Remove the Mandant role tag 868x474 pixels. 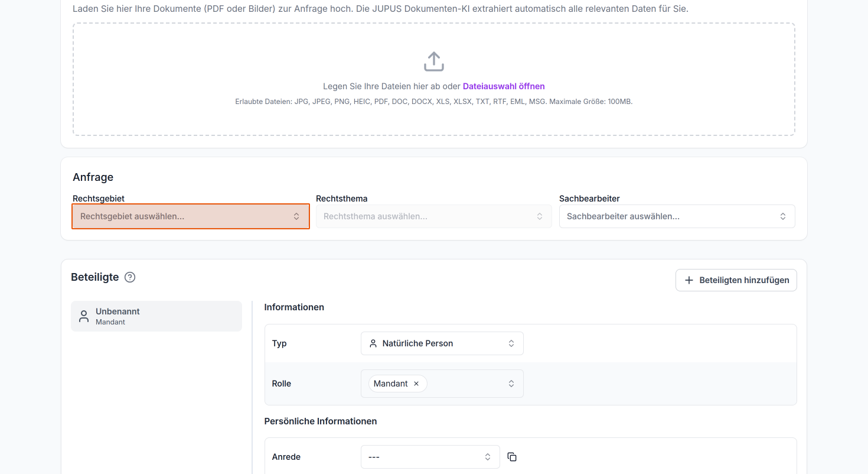416,384
